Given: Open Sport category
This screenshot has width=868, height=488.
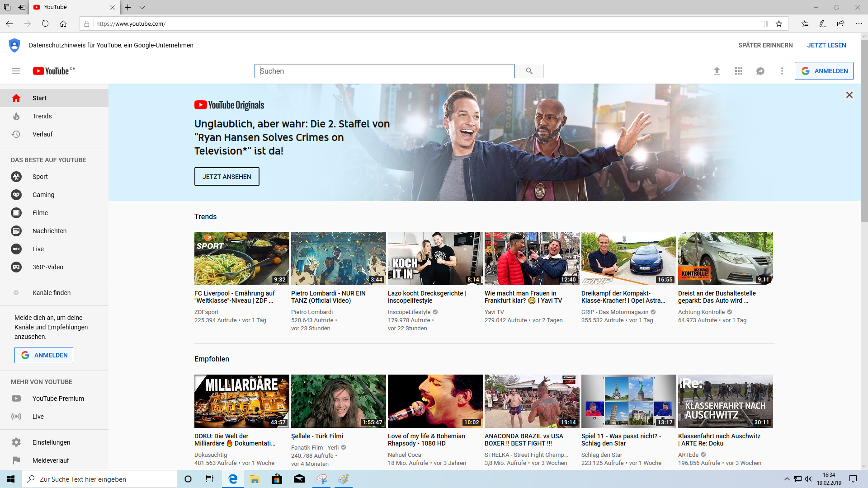Looking at the screenshot, I should [54, 177].
